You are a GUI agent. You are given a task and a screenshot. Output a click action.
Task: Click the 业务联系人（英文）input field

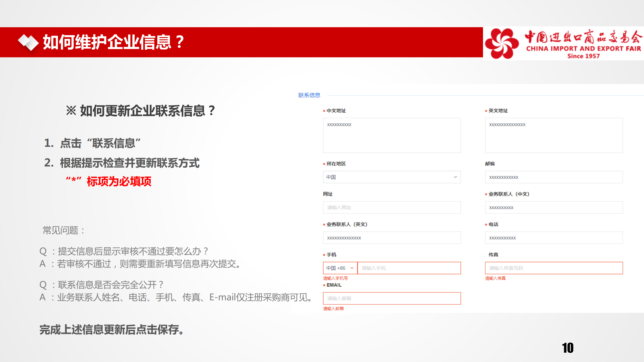(x=392, y=238)
